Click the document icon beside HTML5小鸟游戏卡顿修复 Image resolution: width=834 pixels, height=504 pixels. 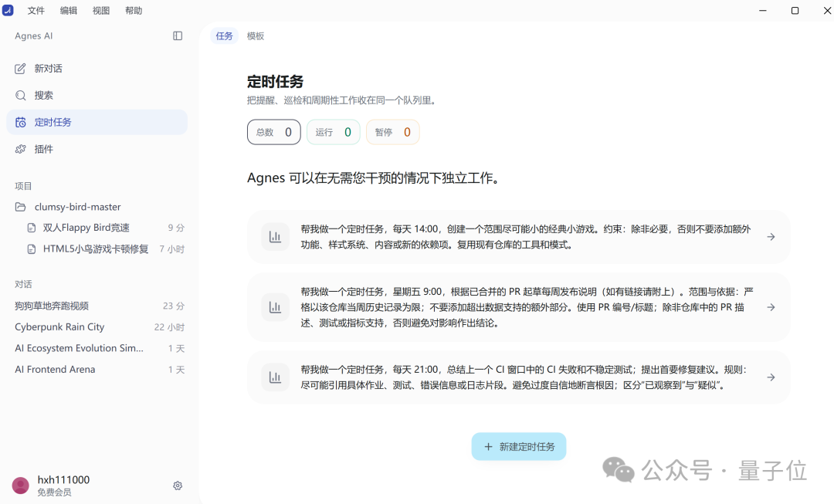(32, 249)
